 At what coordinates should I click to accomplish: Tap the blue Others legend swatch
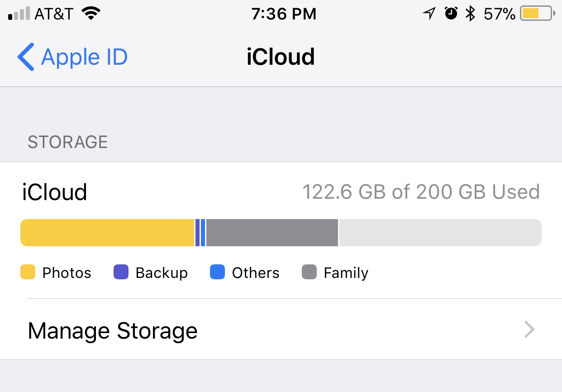pos(218,272)
